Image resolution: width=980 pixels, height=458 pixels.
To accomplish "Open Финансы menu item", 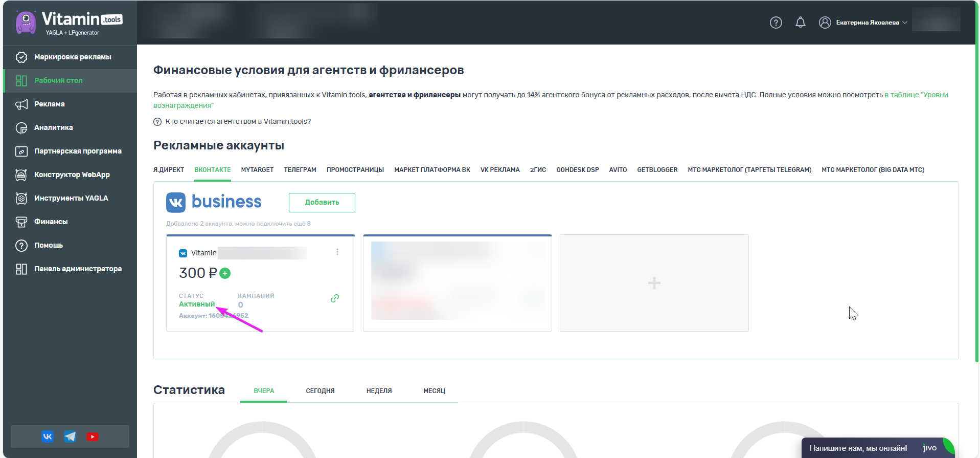I will coord(70,222).
